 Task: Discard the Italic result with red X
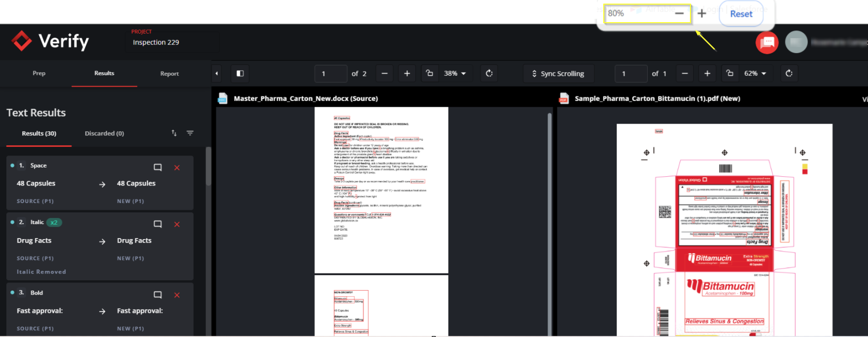177,225
